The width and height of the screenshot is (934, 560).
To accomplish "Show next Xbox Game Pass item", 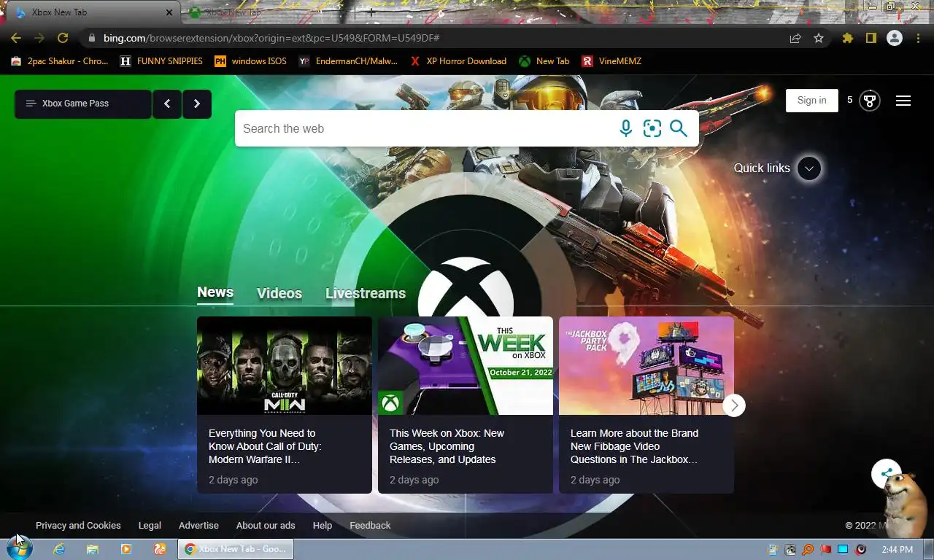I will point(197,104).
